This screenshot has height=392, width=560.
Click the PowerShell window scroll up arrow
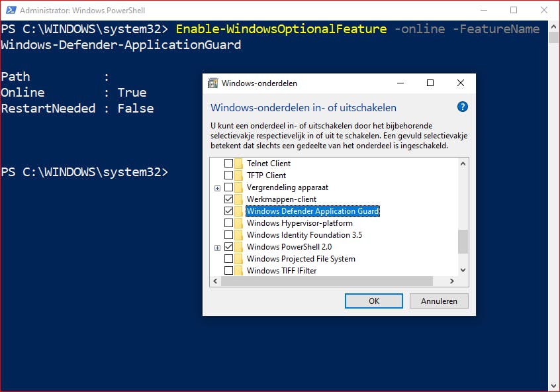(553, 26)
